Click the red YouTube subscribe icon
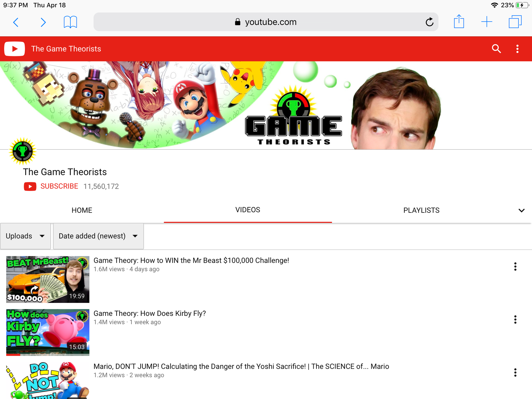The height and width of the screenshot is (399, 532). [x=30, y=186]
